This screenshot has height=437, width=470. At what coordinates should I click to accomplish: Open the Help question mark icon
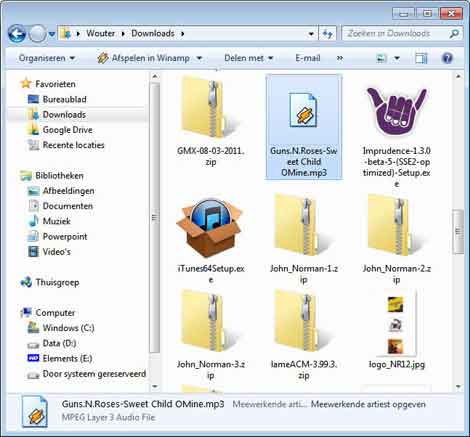point(447,58)
